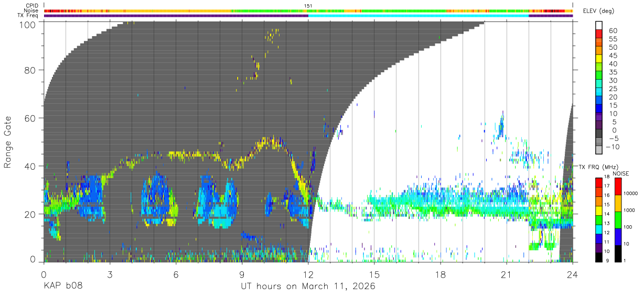The image size is (644, 297).
Task: Click the yellow NOISE swatch between 1000 and 10000
Action: [x=618, y=203]
